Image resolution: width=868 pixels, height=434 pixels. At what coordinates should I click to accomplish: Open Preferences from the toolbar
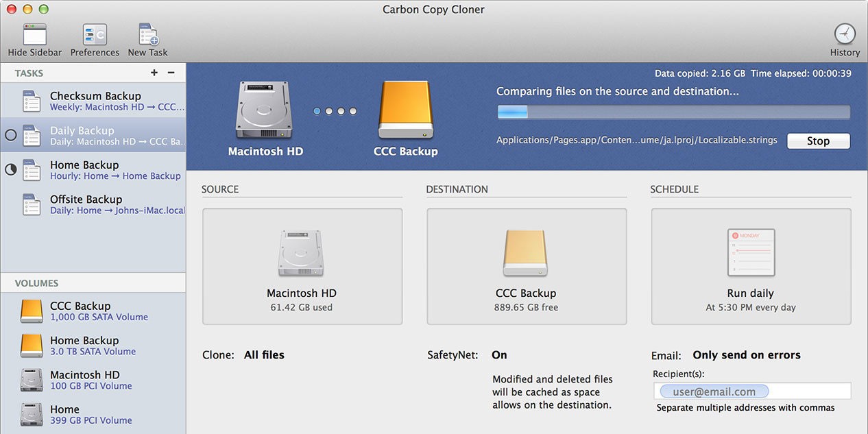[95, 34]
